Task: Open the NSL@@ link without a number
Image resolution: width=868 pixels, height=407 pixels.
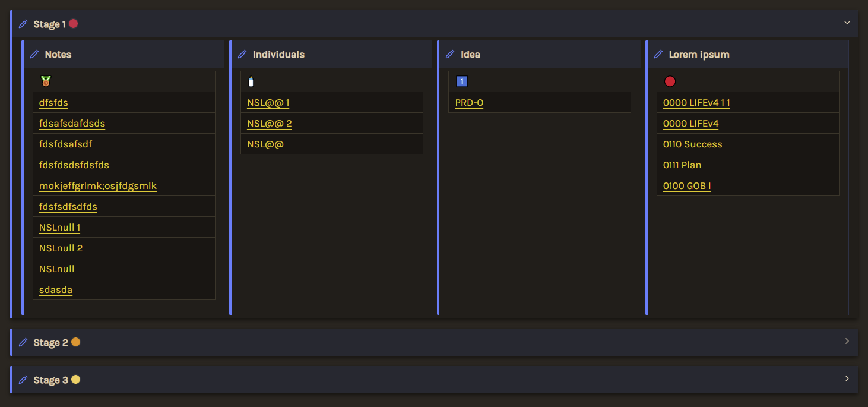Action: tap(265, 144)
